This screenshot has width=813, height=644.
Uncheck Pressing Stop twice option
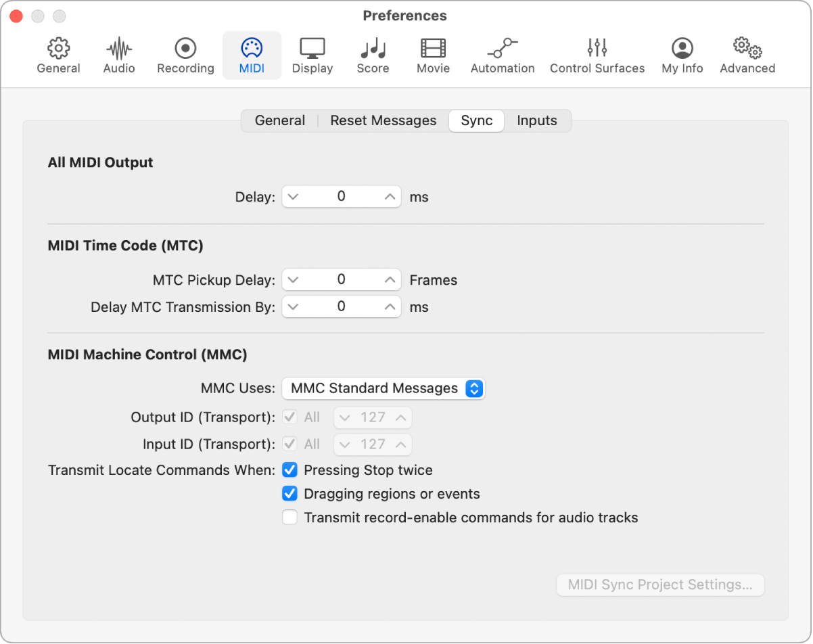[x=289, y=470]
